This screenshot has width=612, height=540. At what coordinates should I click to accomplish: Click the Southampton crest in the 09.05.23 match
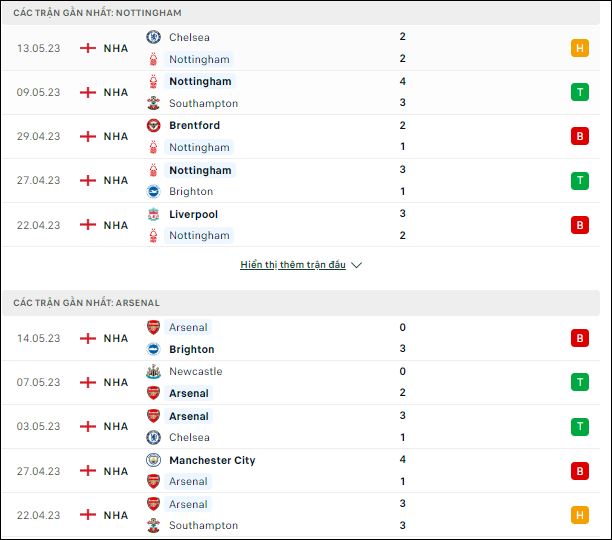[153, 103]
